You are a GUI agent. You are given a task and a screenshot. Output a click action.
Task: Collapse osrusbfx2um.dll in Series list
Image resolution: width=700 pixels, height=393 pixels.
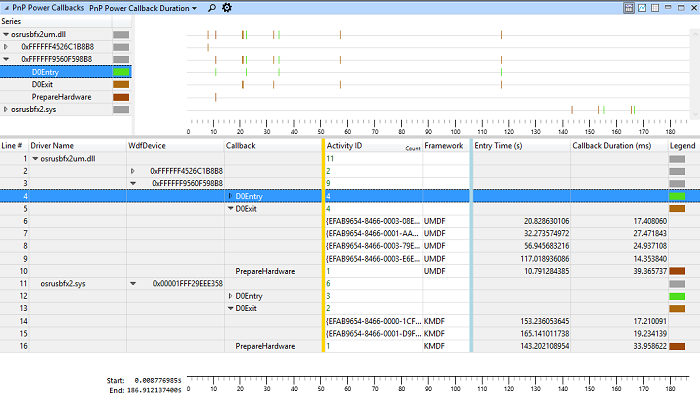6,34
